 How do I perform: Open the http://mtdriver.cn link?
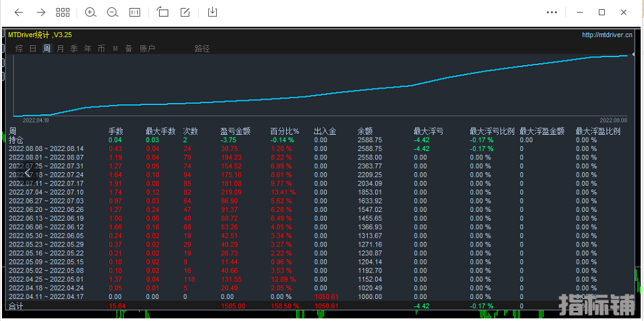(x=607, y=35)
